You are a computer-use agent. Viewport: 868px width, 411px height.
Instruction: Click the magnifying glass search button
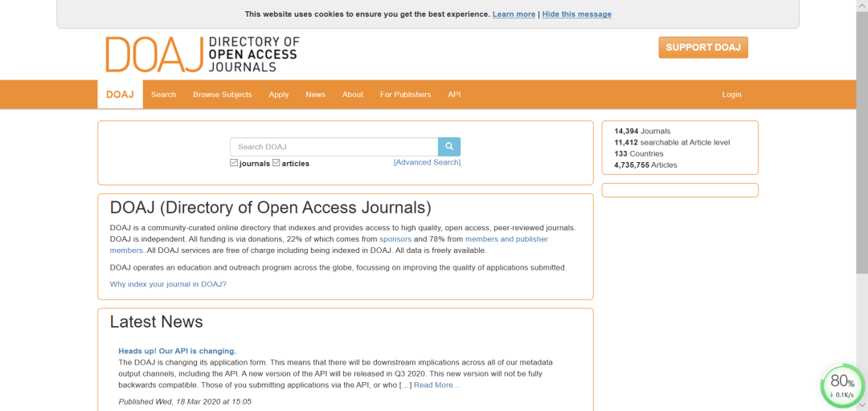[449, 147]
